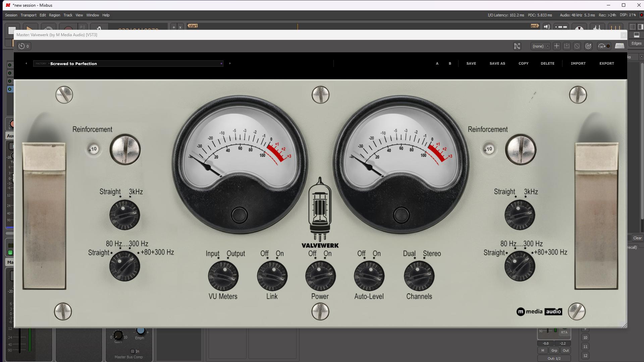644x362 pixels.
Task: Click the Out: 1/2 output routing button
Action: tap(554, 359)
